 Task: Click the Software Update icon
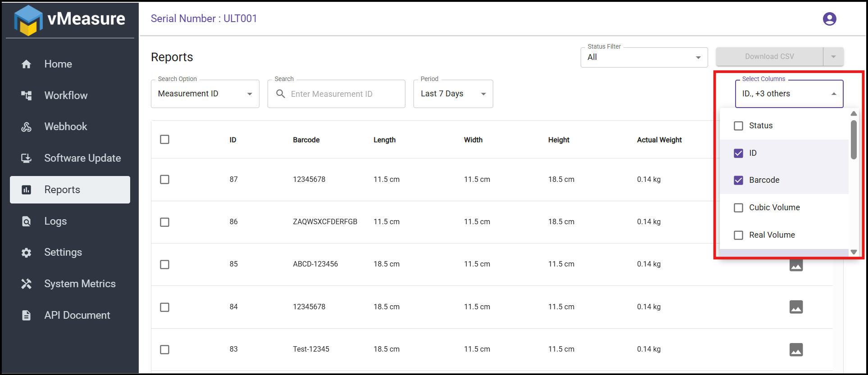(x=27, y=158)
